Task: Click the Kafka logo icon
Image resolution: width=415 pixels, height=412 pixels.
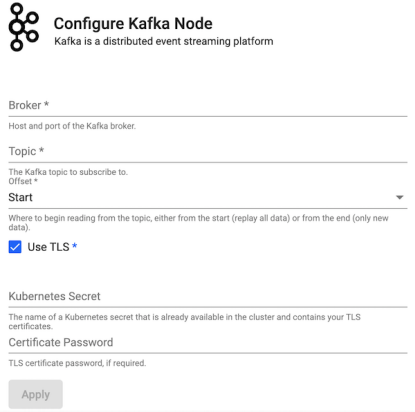Action: point(23,27)
